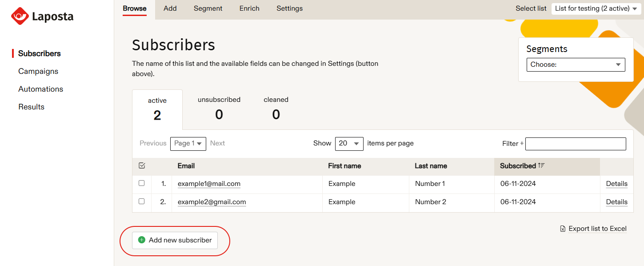Open the Add tab

[x=170, y=8]
